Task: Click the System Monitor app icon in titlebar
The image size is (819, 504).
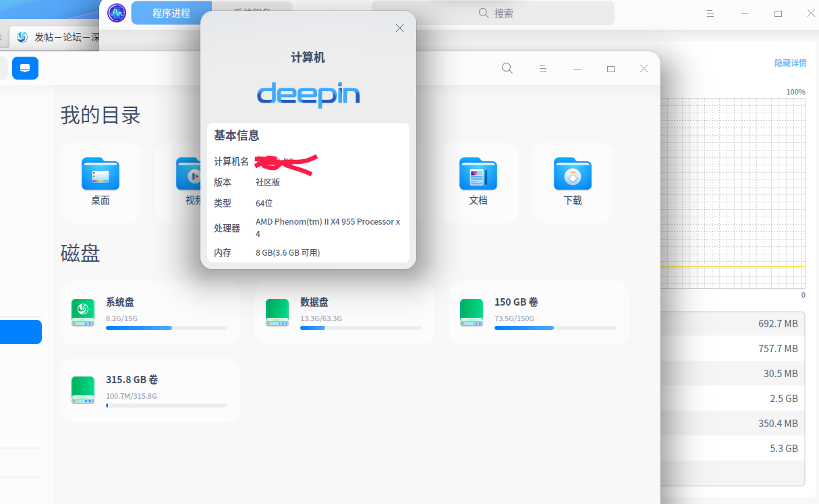Action: tap(116, 13)
